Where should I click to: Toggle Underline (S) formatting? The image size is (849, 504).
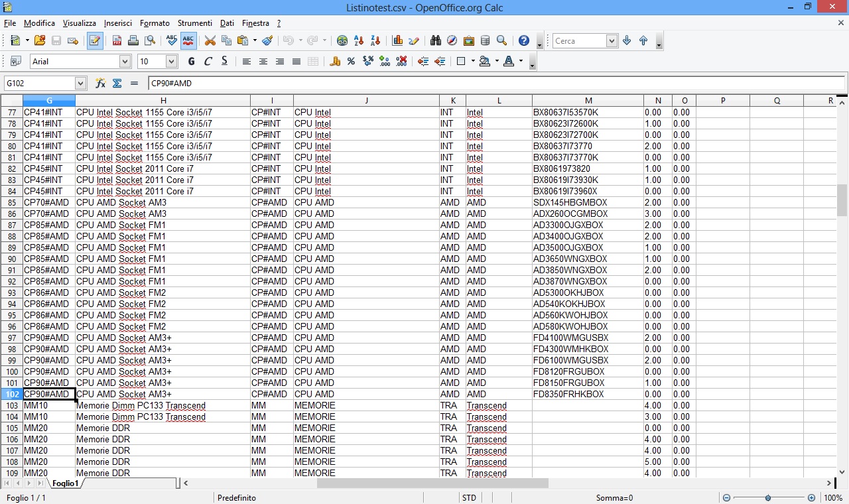pos(224,61)
